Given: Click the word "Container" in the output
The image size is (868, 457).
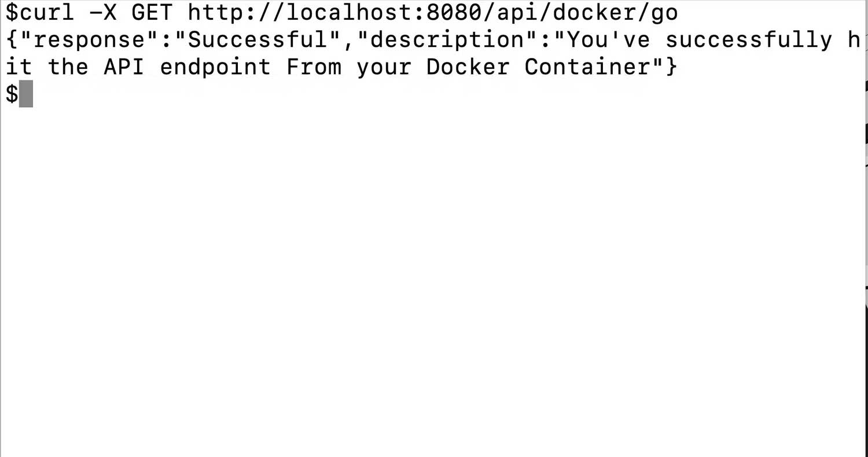Looking at the screenshot, I should point(587,67).
